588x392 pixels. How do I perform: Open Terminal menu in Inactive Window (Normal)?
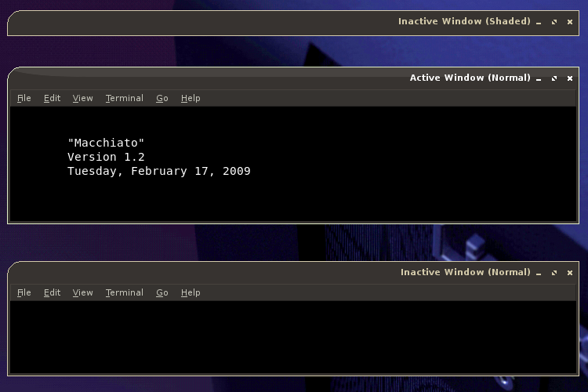pos(124,292)
